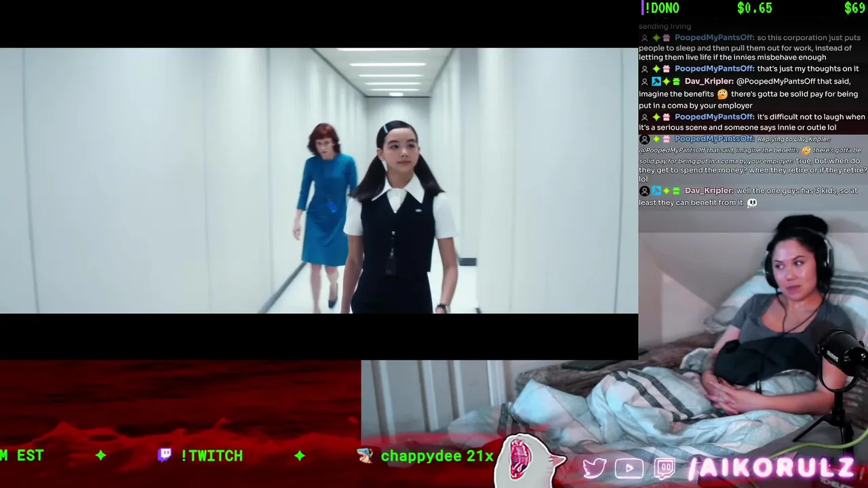The image size is (868, 488).
Task: Click the 'sending Irving' faded chat line
Action: tap(665, 26)
